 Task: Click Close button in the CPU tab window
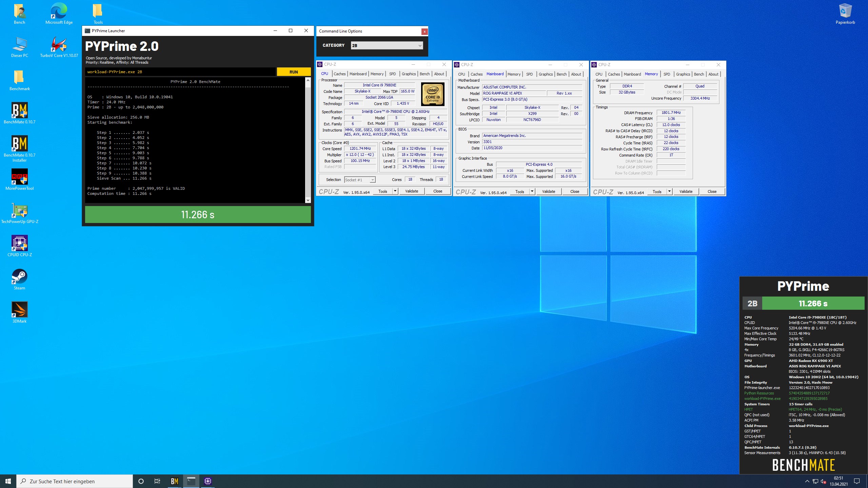pyautogui.click(x=438, y=191)
